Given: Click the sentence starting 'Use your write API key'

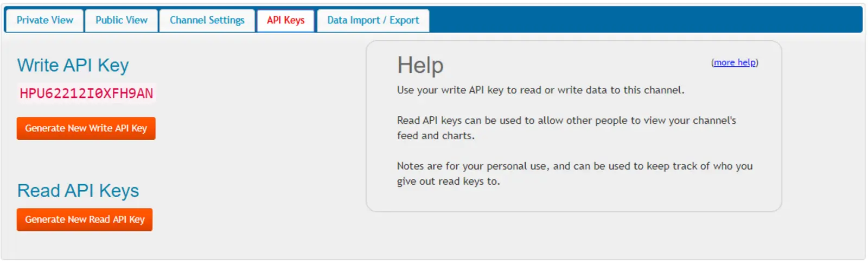Looking at the screenshot, I should (540, 90).
